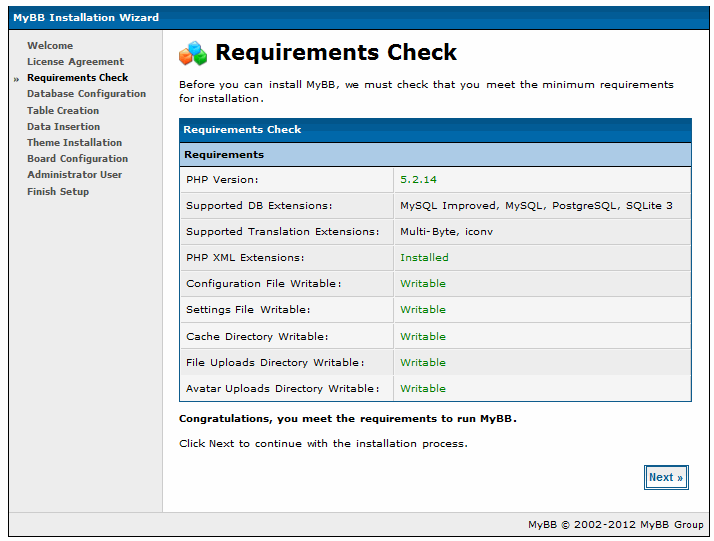Click the 'Before you can install MyBB' intro text
Viewport: 714px width, 541px height.
pos(426,92)
